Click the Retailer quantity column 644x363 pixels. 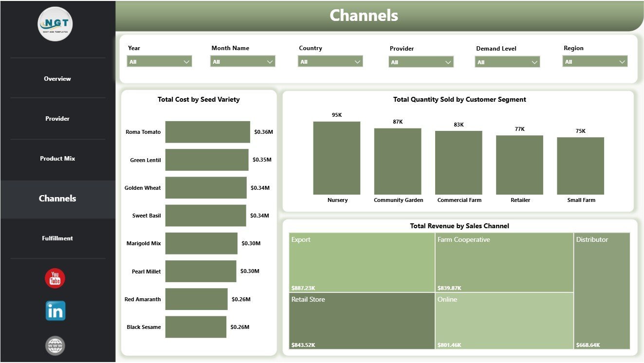tap(519, 165)
